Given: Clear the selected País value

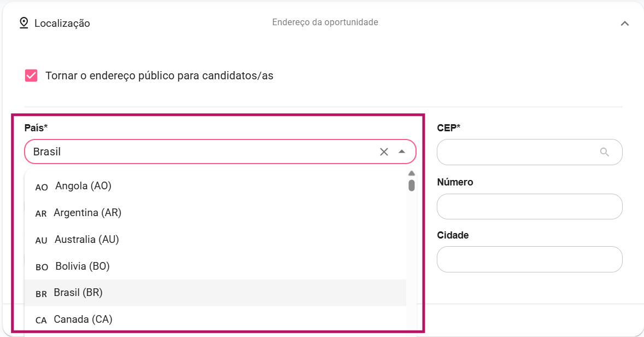Looking at the screenshot, I should [384, 152].
